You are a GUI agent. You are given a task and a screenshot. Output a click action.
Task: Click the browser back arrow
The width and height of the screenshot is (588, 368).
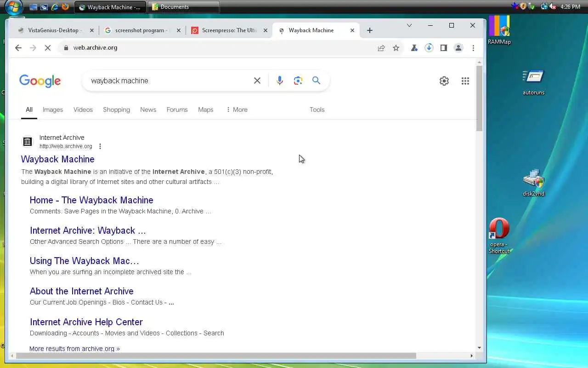tap(18, 48)
